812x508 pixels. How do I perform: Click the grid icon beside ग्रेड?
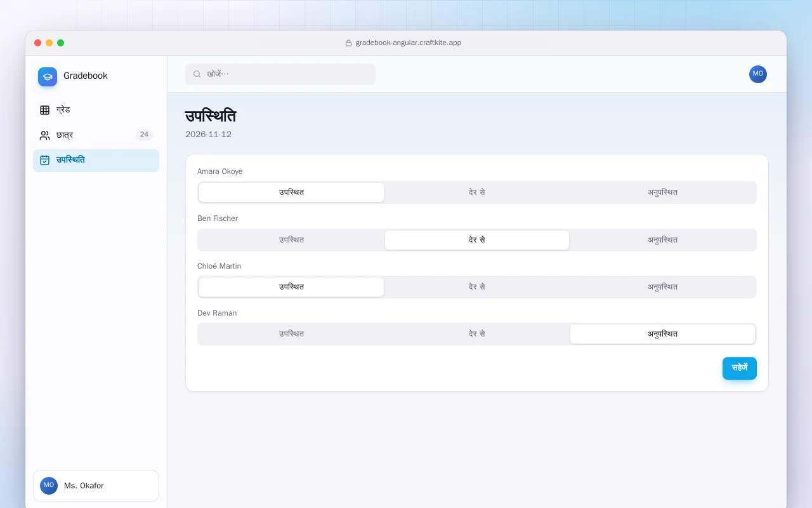(x=44, y=110)
